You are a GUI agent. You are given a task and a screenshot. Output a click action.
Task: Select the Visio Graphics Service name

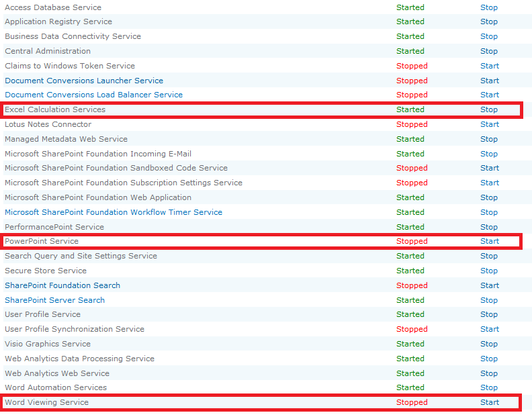pos(48,344)
